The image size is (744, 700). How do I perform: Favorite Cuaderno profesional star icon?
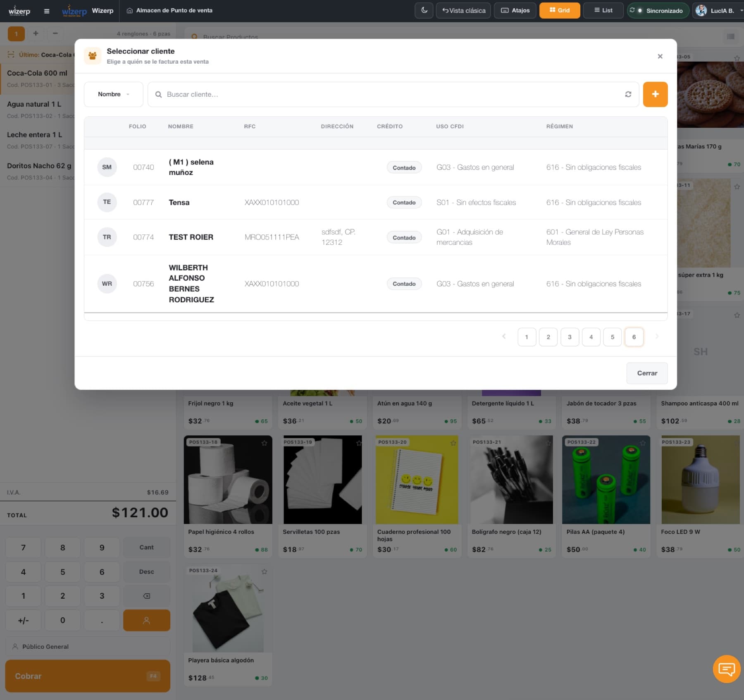(453, 443)
